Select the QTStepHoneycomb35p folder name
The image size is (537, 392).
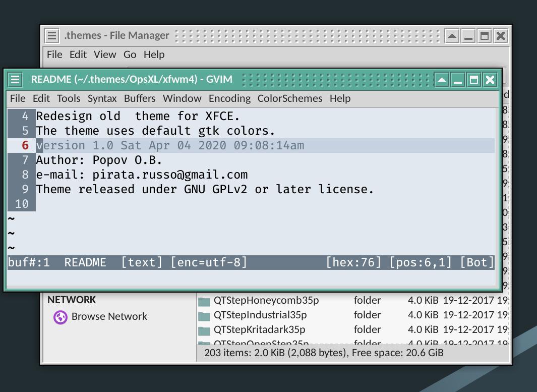(266, 301)
